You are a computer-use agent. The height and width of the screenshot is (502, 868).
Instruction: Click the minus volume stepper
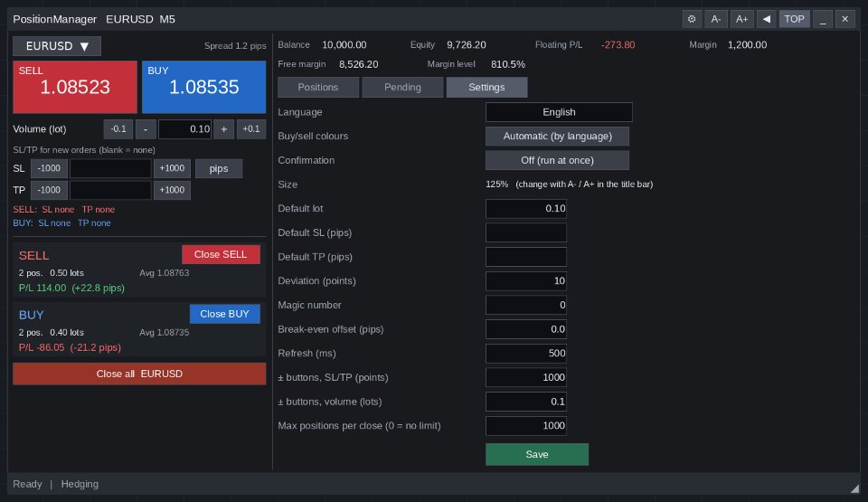tap(146, 129)
